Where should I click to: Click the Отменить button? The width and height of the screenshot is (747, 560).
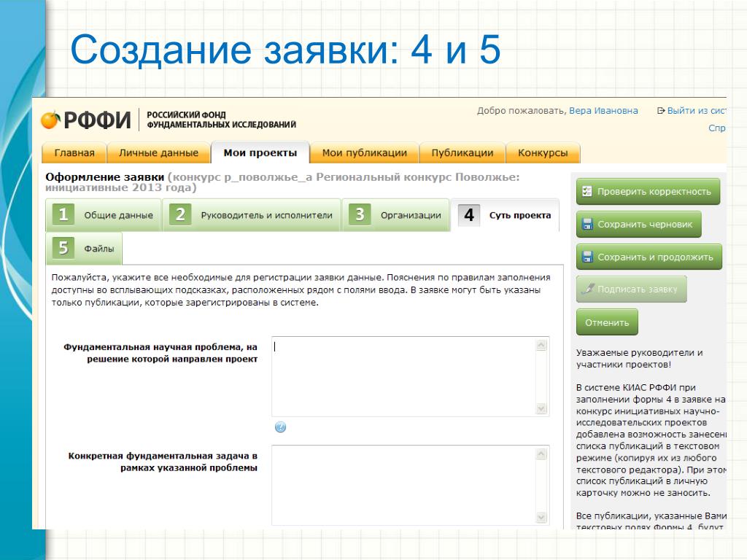pos(607,322)
